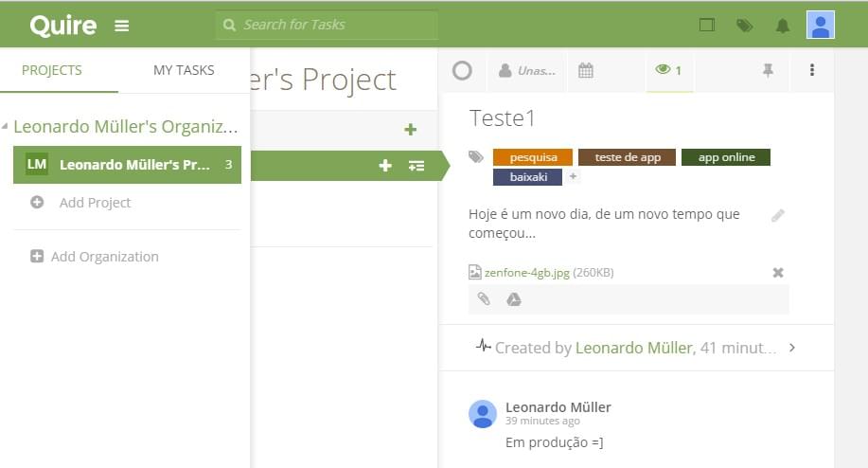The width and height of the screenshot is (868, 468).
Task: Collapse Leonardo Müller's Organization tree
Action: [7, 127]
